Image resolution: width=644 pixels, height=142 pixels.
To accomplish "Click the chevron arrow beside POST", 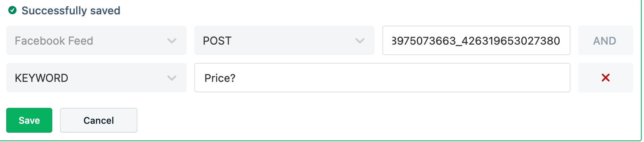I will click(x=360, y=41).
